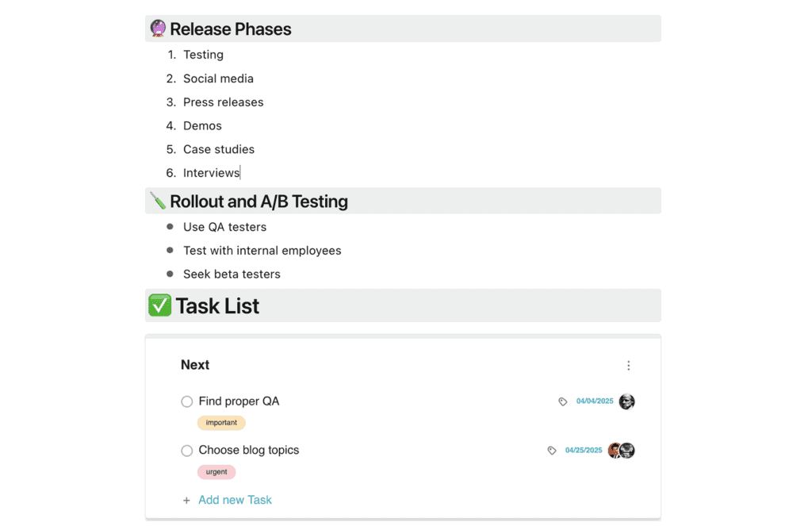Image resolution: width=812 pixels, height=526 pixels.
Task: Mark Choose blog topics as complete
Action: (x=186, y=450)
